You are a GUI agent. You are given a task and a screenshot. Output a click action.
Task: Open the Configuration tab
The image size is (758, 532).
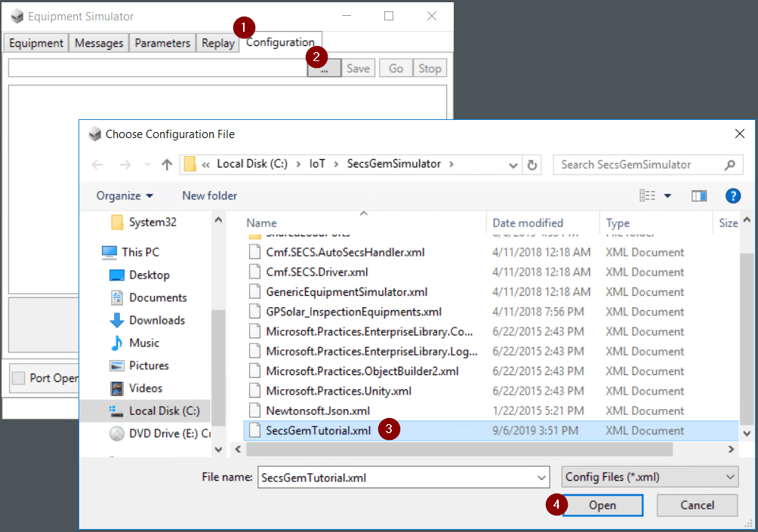[x=280, y=42]
